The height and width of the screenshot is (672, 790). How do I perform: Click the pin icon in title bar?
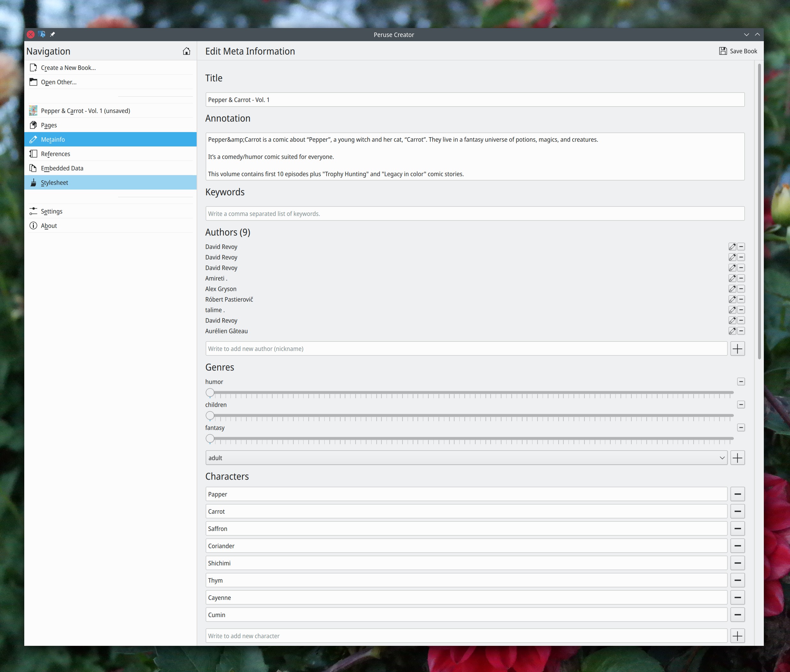[53, 35]
